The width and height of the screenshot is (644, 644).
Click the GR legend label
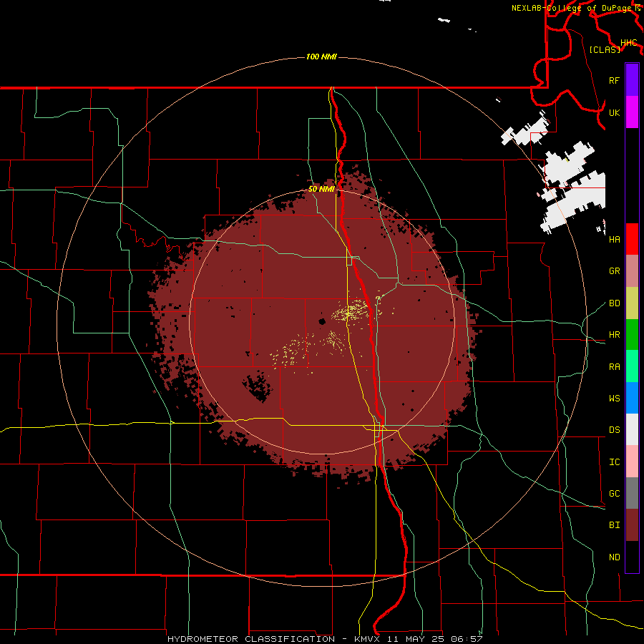pyautogui.click(x=614, y=271)
